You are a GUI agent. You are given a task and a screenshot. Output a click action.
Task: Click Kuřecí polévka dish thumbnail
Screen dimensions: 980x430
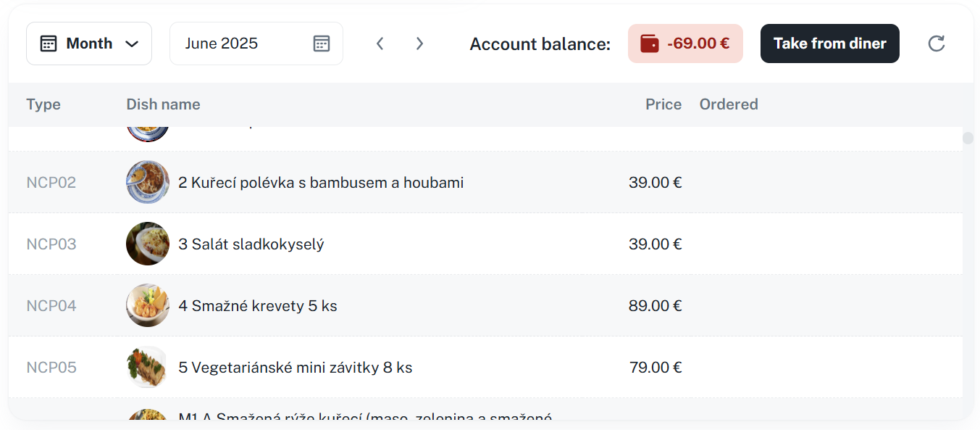click(x=148, y=182)
